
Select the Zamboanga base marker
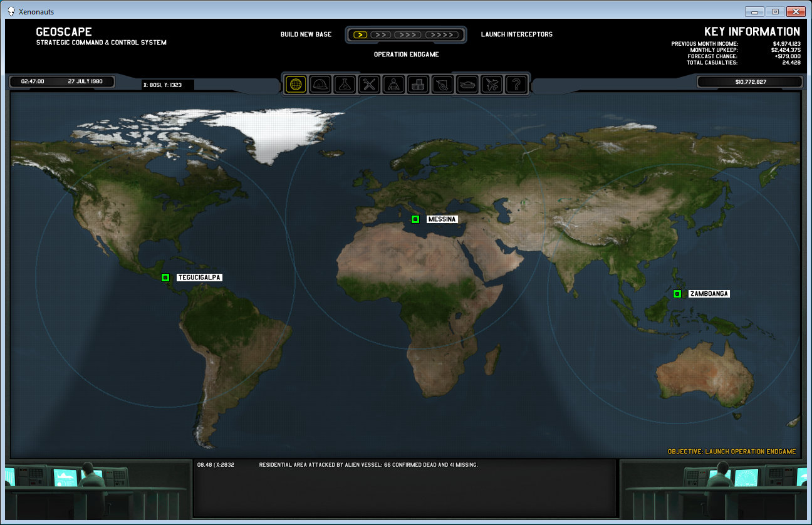pyautogui.click(x=677, y=294)
